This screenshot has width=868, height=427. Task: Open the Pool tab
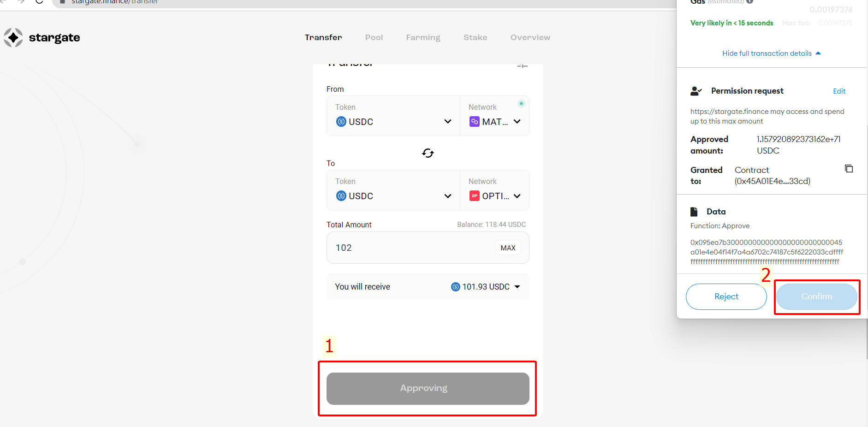(374, 37)
